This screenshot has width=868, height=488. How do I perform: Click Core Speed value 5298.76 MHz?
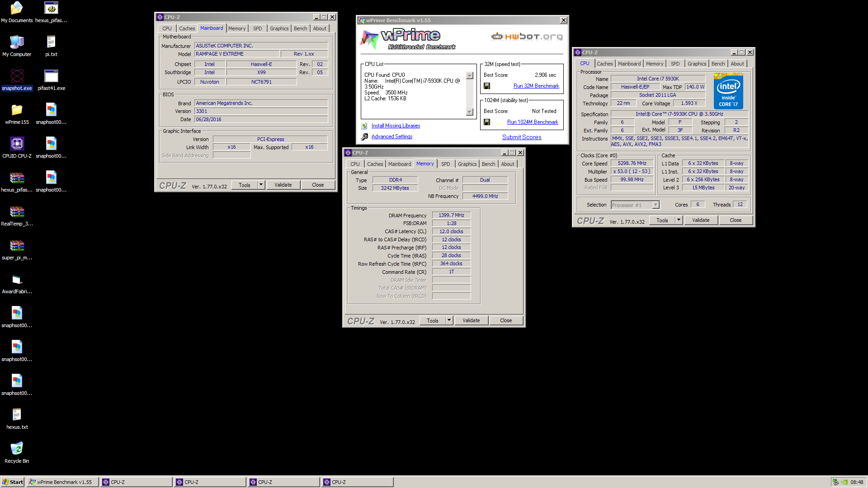pos(632,164)
